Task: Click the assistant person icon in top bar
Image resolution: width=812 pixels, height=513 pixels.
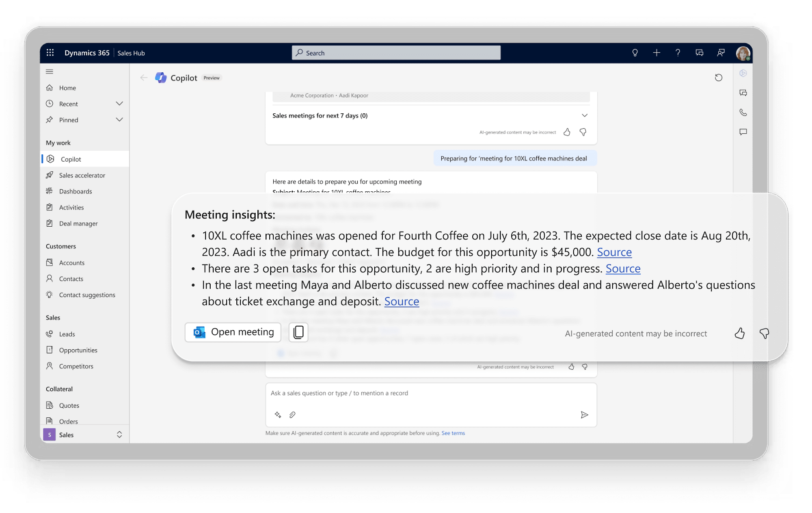Action: pos(721,53)
